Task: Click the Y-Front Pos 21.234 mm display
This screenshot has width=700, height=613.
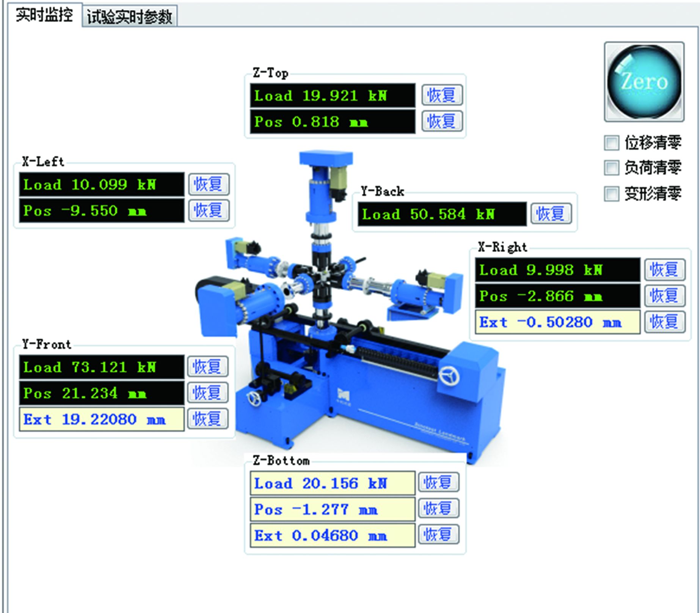Action: tap(102, 393)
